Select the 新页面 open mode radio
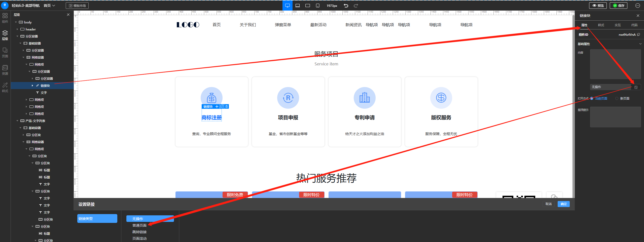This screenshot has height=242, width=644. click(x=617, y=98)
